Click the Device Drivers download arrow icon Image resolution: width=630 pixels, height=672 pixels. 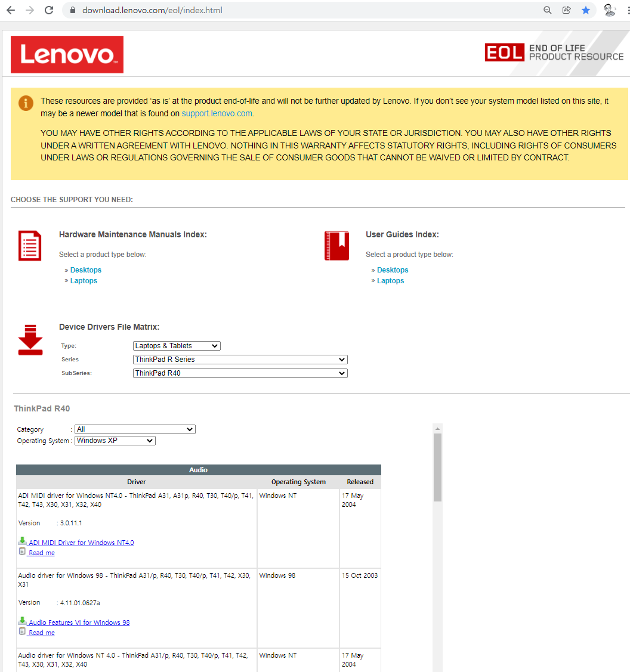tap(30, 340)
